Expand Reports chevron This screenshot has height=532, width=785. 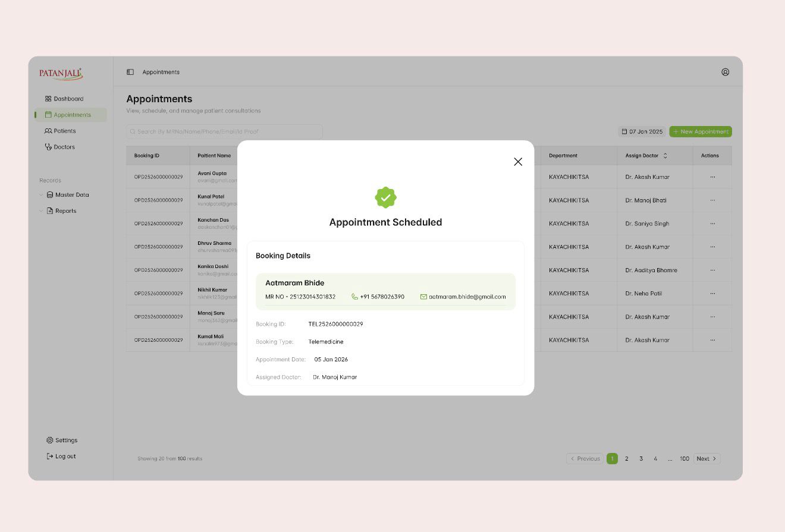pos(41,211)
